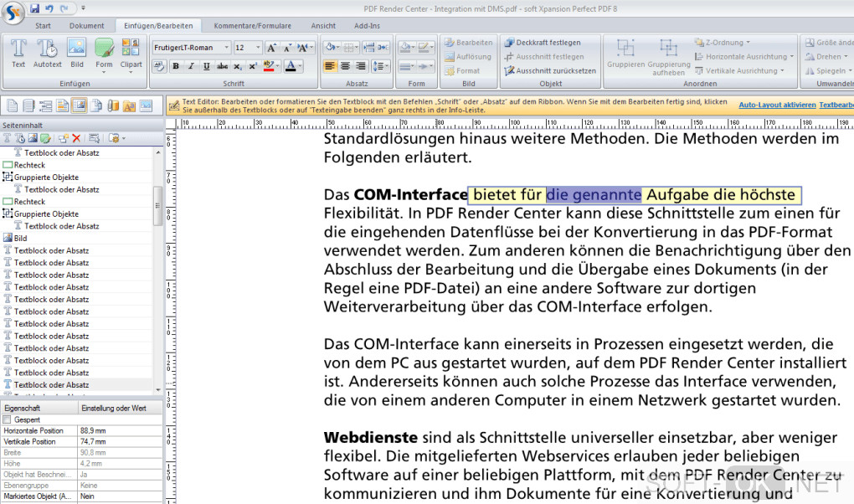Screen dimensions: 854x504
Task: Click the selection-arrow icon in Seiteninhalt toolbar
Action: click(95, 138)
